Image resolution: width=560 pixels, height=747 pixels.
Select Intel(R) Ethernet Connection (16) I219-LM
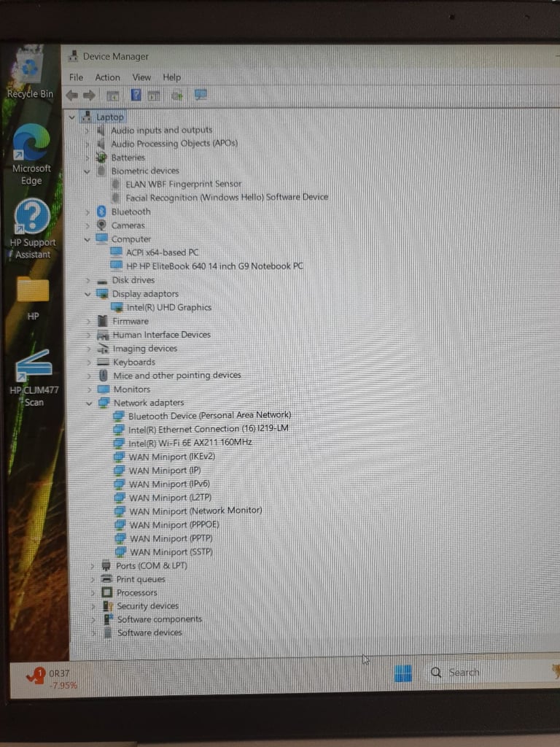(209, 429)
